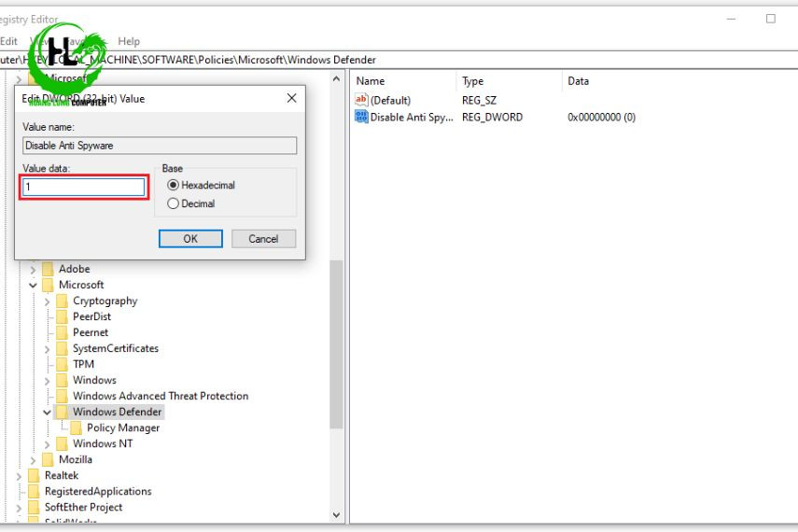Open the Edit menu
The width and height of the screenshot is (798, 532).
(x=8, y=41)
